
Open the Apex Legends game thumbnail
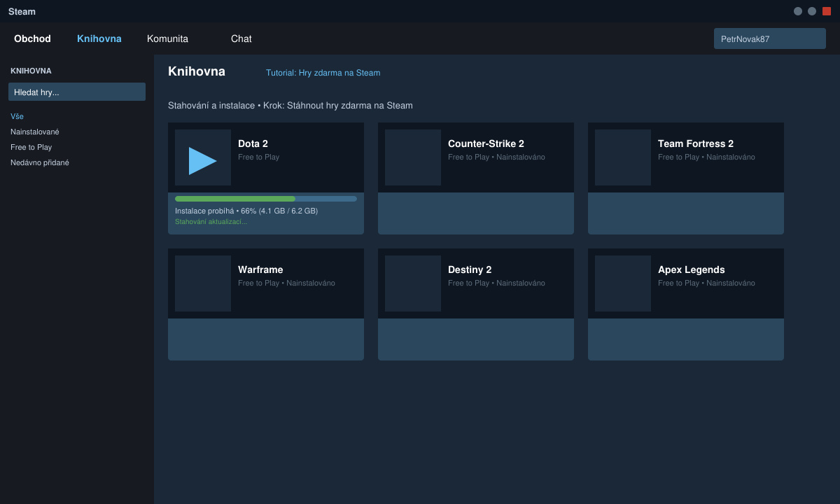point(623,283)
